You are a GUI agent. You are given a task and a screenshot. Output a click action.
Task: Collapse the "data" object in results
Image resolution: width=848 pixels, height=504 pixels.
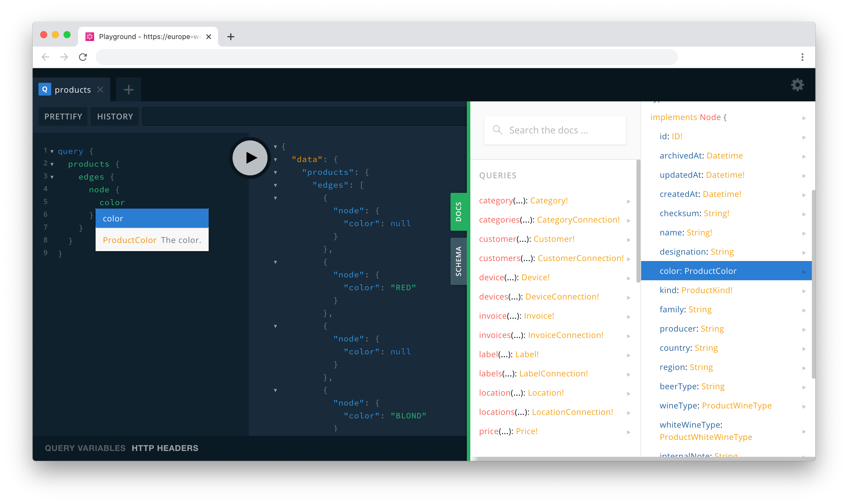(275, 160)
